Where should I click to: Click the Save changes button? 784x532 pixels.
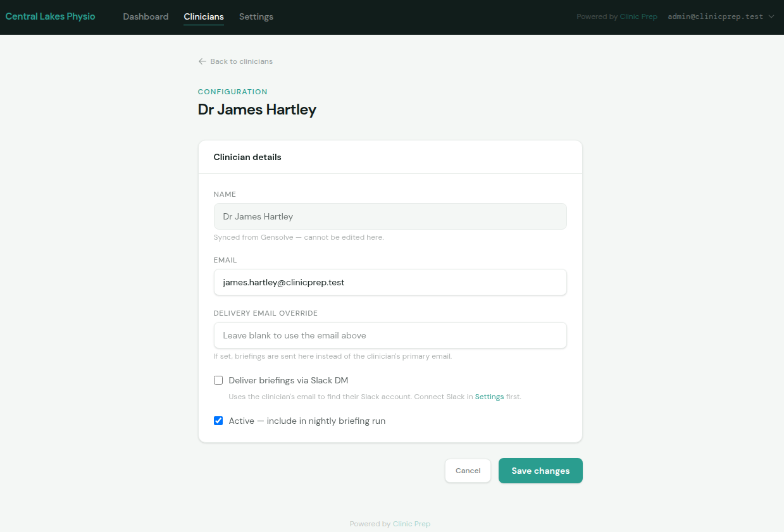540,471
